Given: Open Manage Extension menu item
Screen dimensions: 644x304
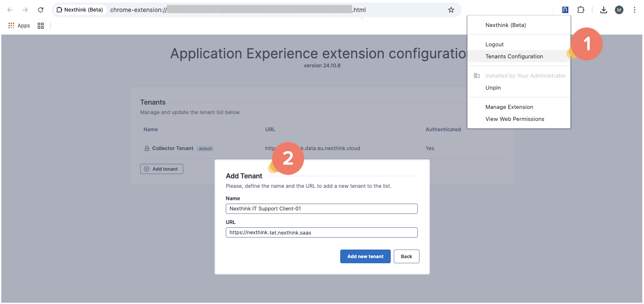Looking at the screenshot, I should coord(509,107).
